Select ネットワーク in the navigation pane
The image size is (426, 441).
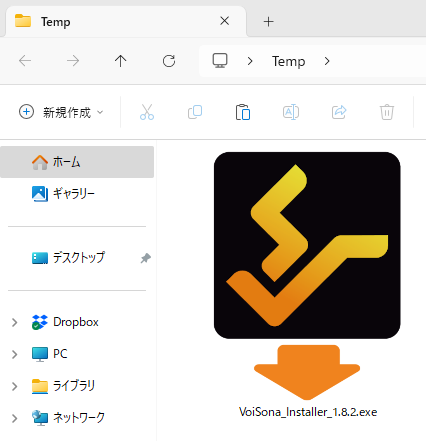tap(78, 417)
